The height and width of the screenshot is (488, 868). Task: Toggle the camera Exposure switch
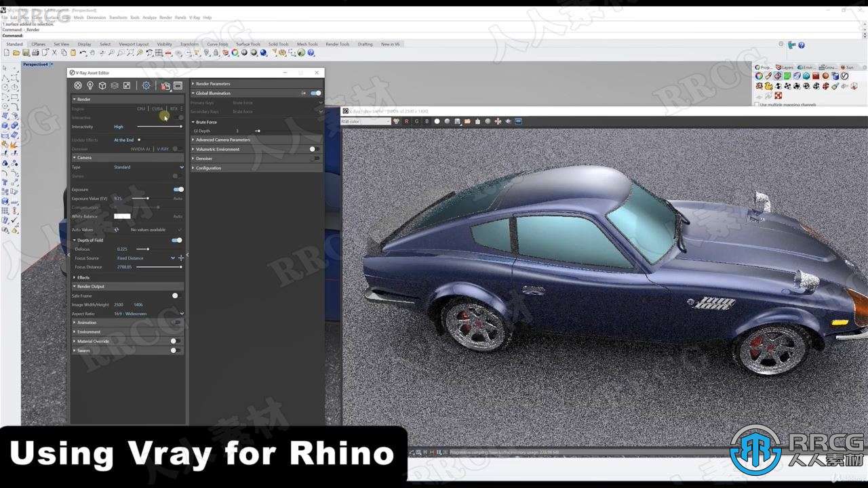pos(178,190)
